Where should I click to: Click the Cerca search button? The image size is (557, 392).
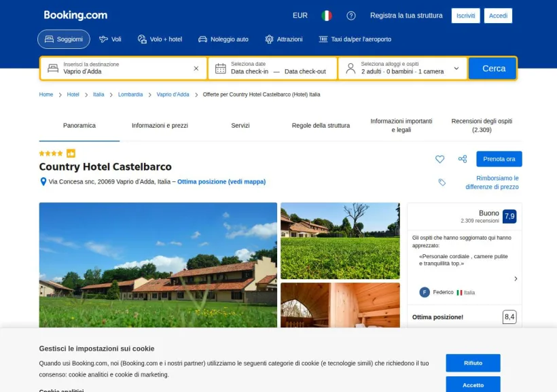coord(492,68)
